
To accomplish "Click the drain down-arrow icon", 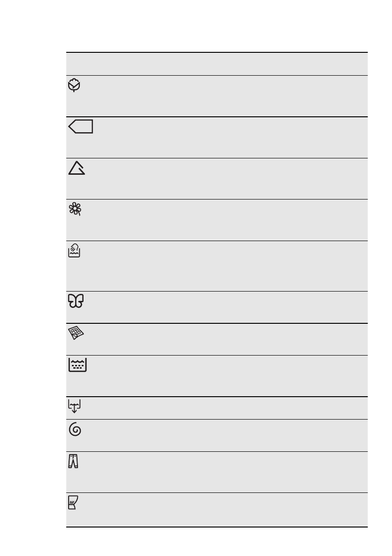I will tap(74, 407).
